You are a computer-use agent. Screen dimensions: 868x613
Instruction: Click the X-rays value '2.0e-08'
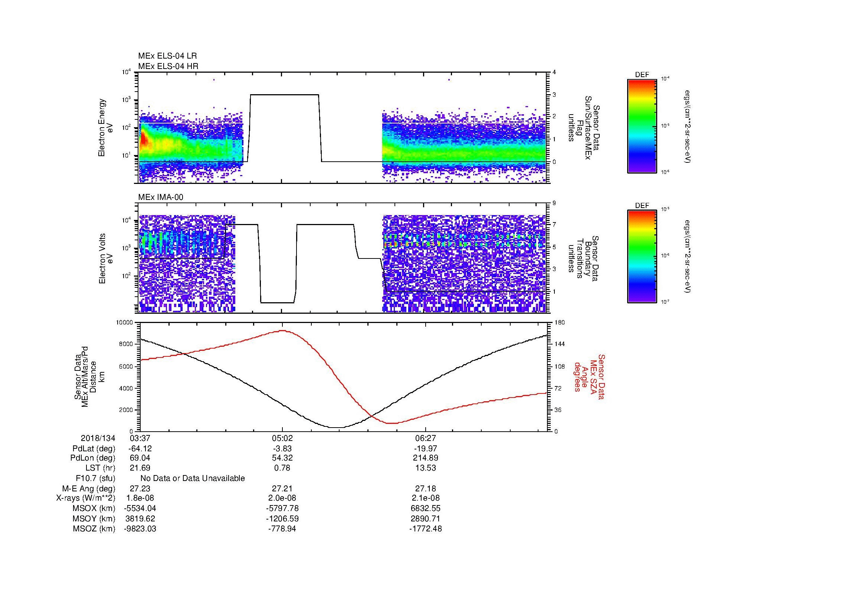pos(282,498)
